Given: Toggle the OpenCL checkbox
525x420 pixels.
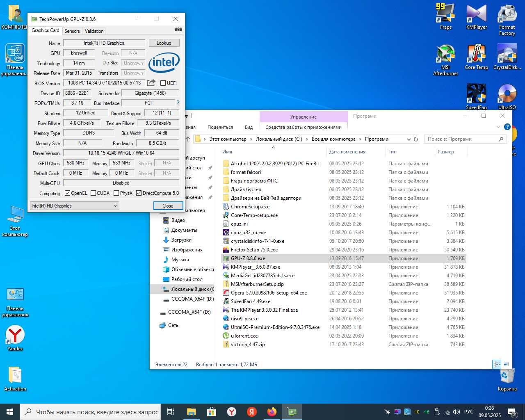Looking at the screenshot, I should click(x=67, y=193).
